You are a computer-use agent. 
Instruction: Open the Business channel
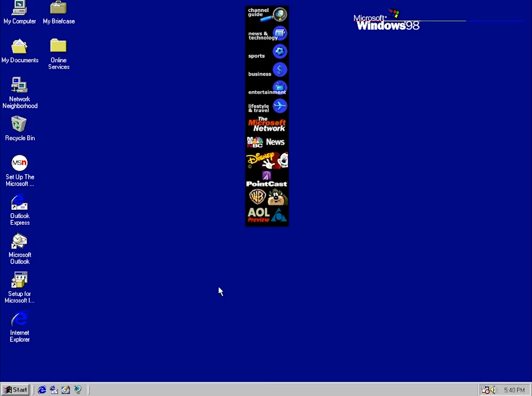pyautogui.click(x=267, y=70)
